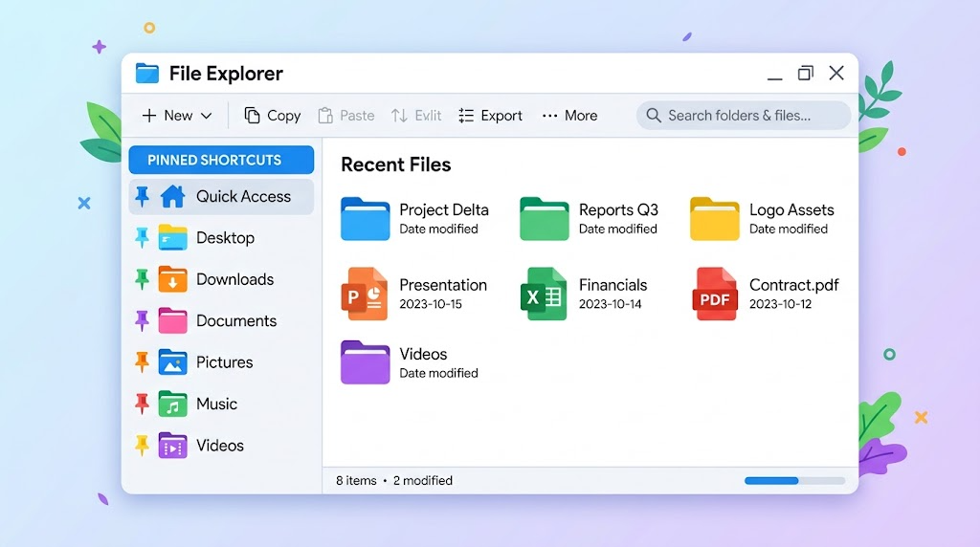The image size is (980, 547).
Task: Click the Recent Files heading
Action: click(395, 164)
